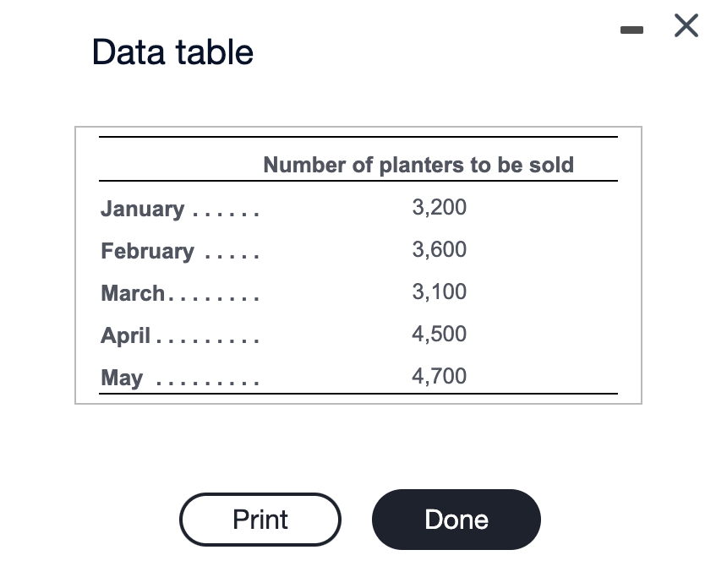
Task: Select the Data table heading
Action: [x=172, y=52]
